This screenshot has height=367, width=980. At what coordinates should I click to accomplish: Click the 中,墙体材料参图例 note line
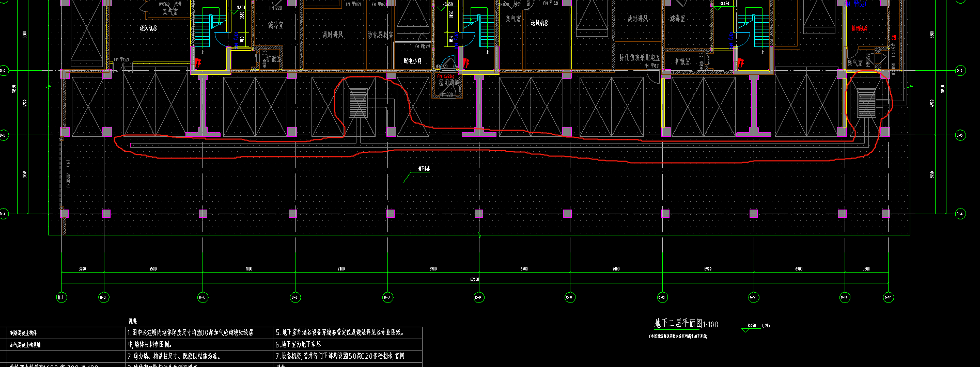[x=150, y=344]
